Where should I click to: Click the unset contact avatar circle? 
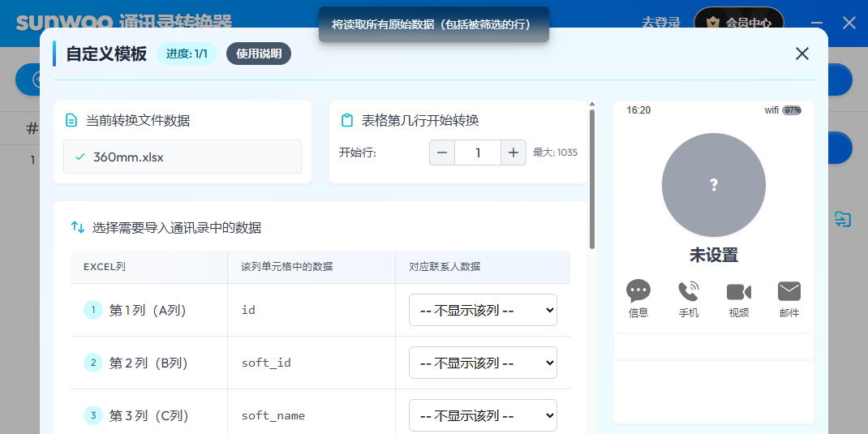[x=713, y=185]
